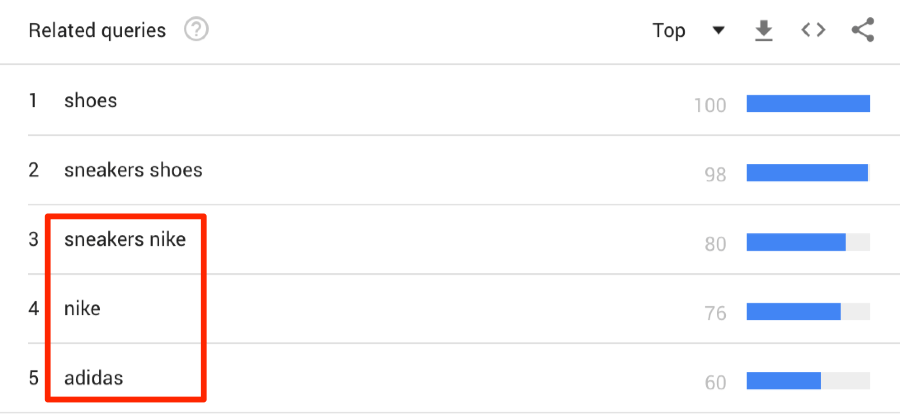Click the blue bar for shoes
Image resolution: width=900 pixels, height=415 pixels.
pos(808,103)
